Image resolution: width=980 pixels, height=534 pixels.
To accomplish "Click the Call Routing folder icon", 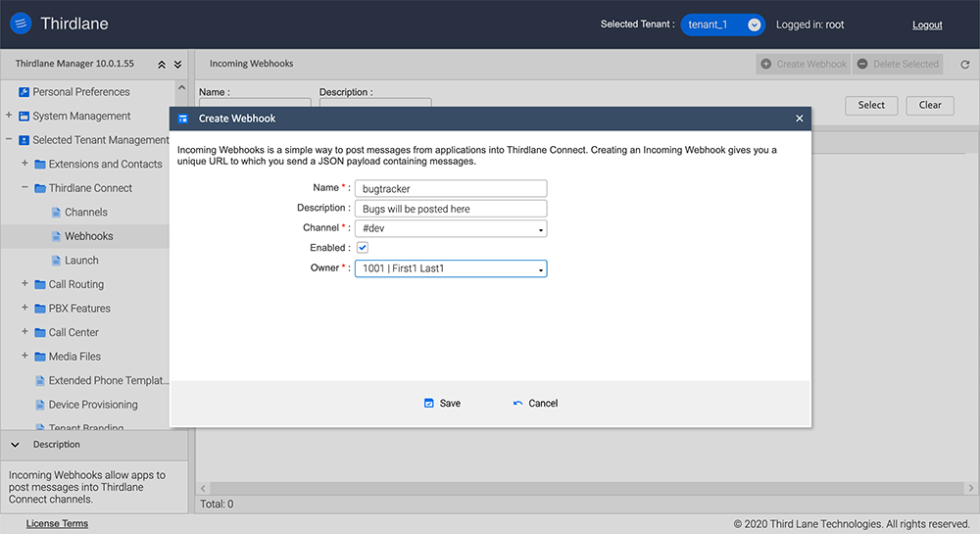I will pyautogui.click(x=40, y=285).
